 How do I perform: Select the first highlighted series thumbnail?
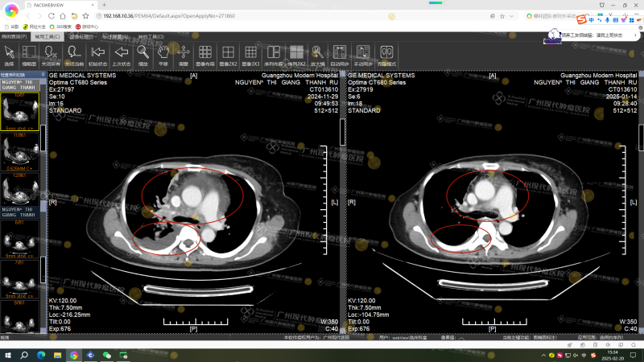[19, 113]
